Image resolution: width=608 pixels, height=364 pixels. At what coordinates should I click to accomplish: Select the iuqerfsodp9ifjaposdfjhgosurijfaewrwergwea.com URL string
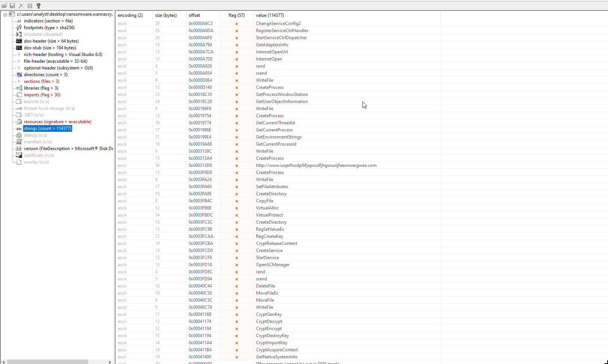point(316,165)
